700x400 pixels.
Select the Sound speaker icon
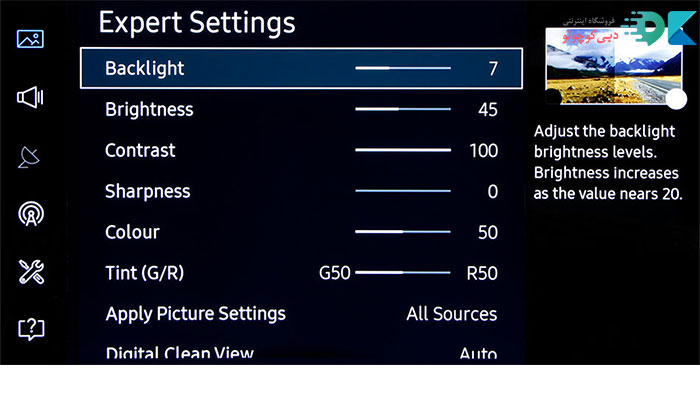tap(31, 97)
